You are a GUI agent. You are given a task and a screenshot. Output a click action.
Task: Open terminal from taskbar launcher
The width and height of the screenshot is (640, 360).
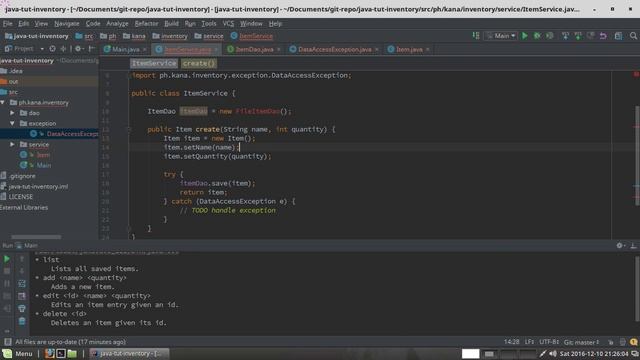pyautogui.click(x=61, y=353)
